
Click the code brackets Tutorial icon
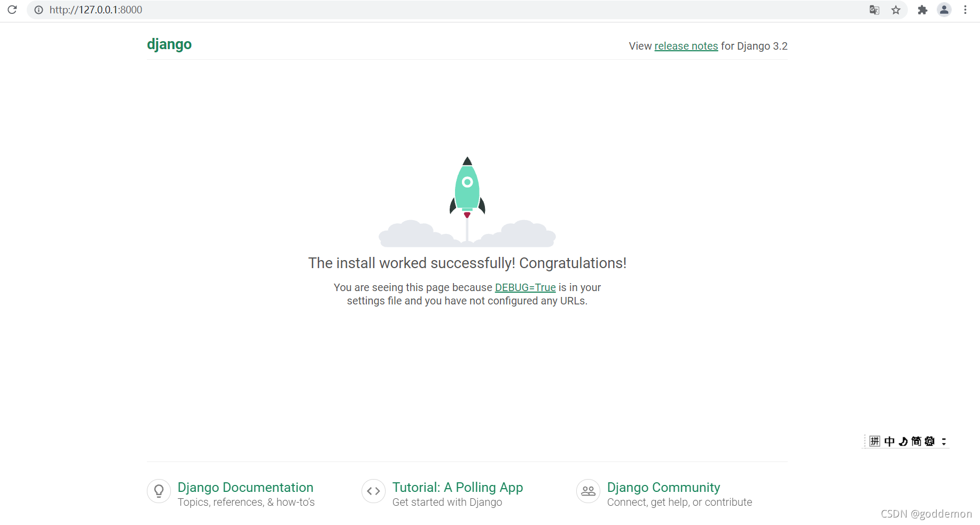(373, 491)
